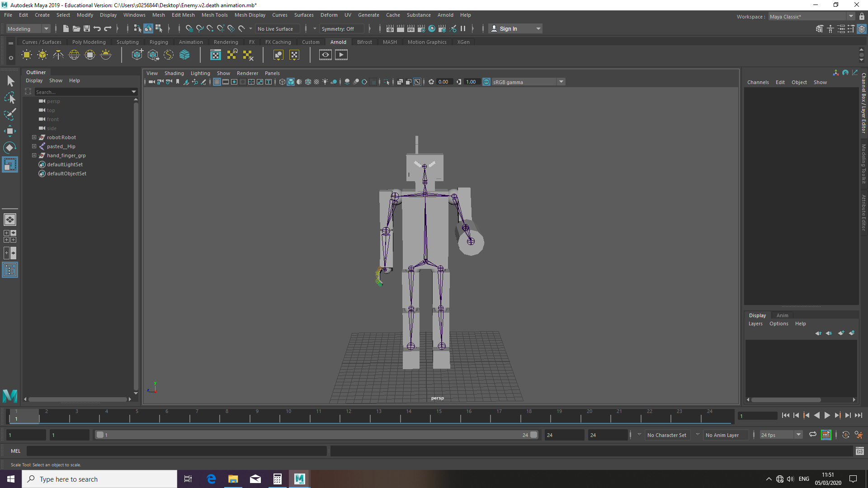Play the animation forwards
Viewport: 868px width, 488px height.
[827, 415]
